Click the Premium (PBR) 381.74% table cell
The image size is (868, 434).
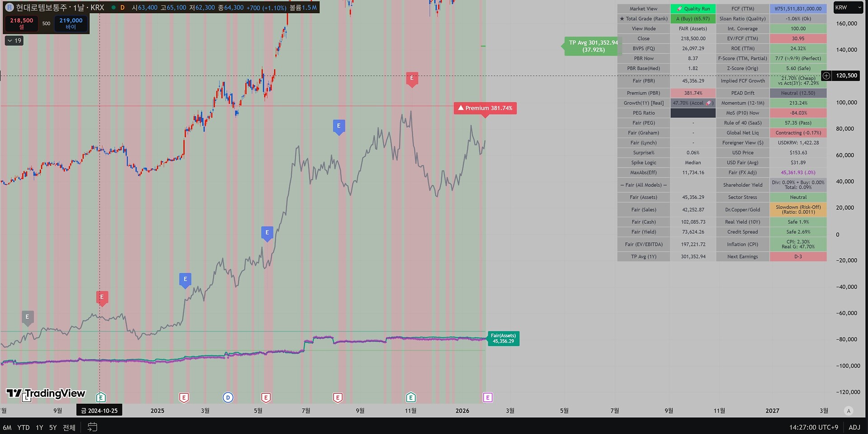click(693, 93)
